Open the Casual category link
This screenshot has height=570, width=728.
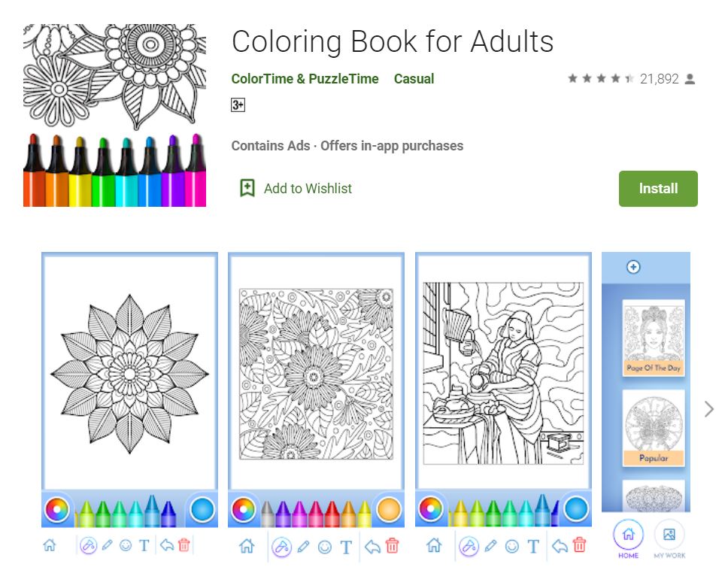[414, 79]
